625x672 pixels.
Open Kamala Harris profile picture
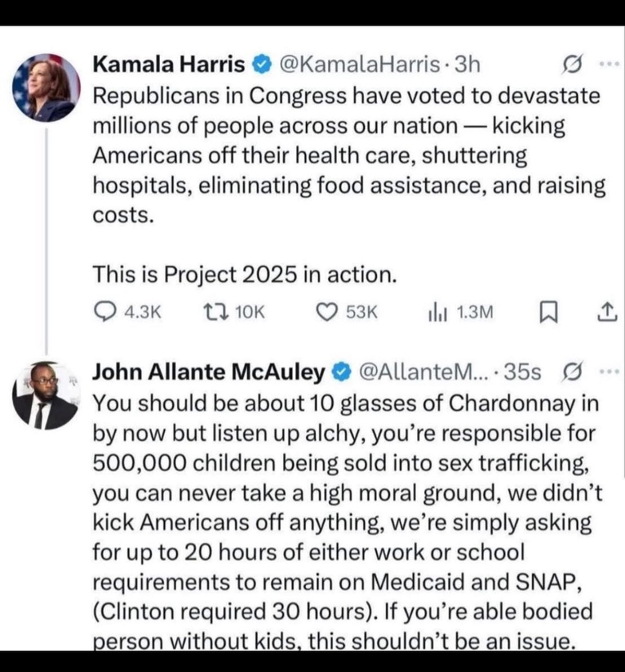46,88
